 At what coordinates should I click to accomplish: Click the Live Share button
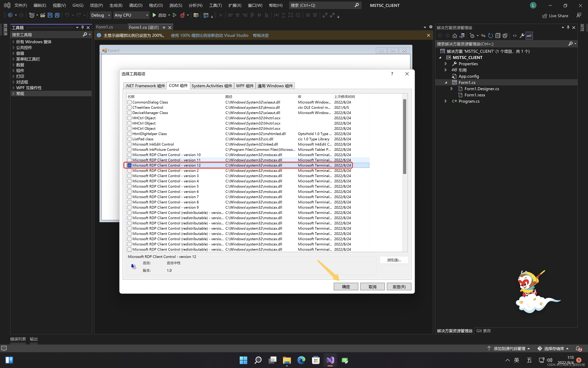pos(556,16)
